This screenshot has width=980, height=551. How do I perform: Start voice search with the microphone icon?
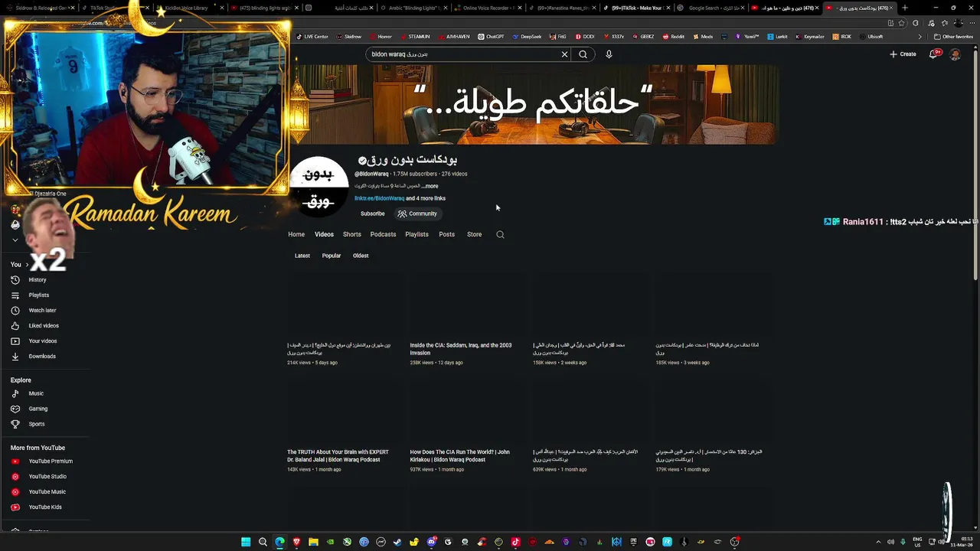pos(609,54)
